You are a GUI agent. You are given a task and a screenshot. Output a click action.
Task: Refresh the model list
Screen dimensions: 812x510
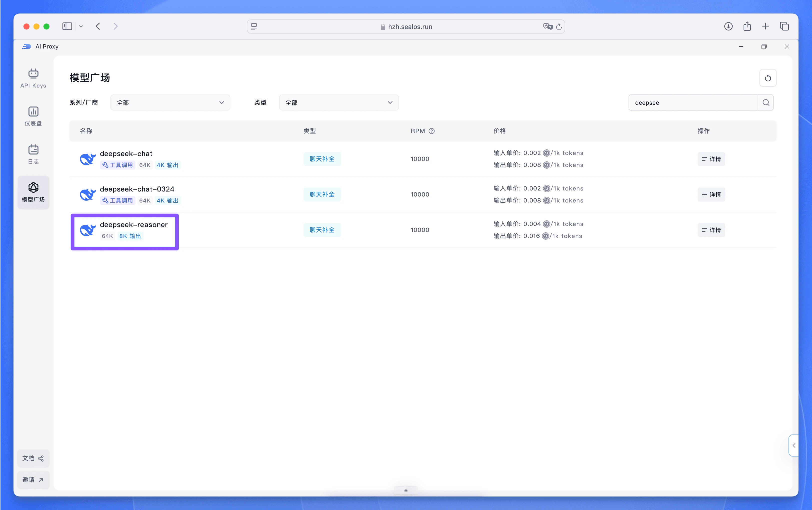(x=768, y=77)
